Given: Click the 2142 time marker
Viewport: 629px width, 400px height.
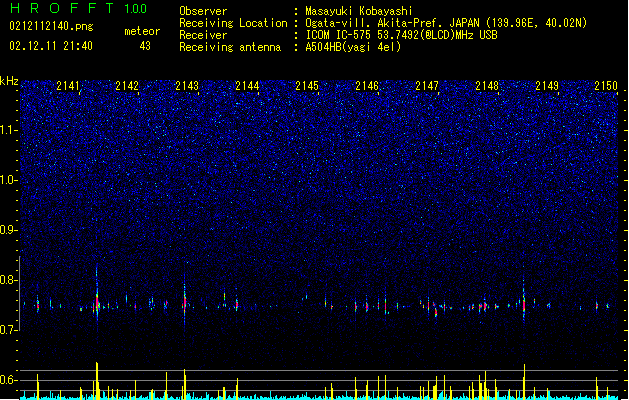Looking at the screenshot, I should pyautogui.click(x=127, y=86).
